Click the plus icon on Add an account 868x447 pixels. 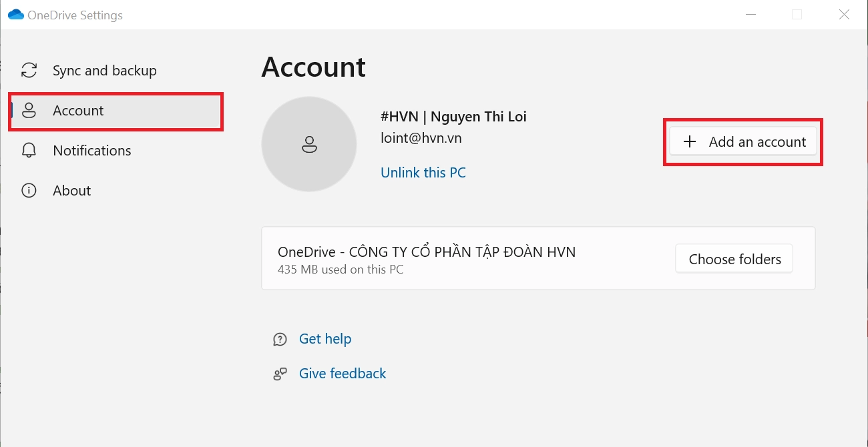pos(690,142)
